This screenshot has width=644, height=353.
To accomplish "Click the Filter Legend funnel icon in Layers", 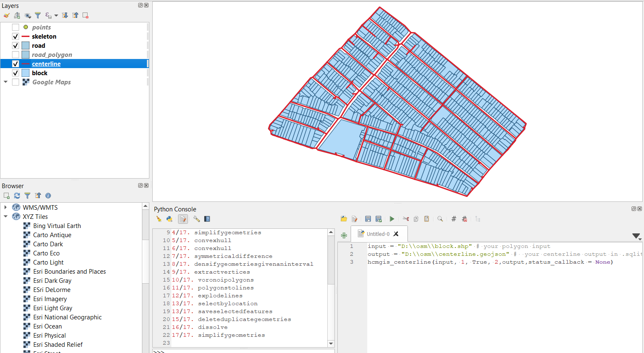I will 38,15.
